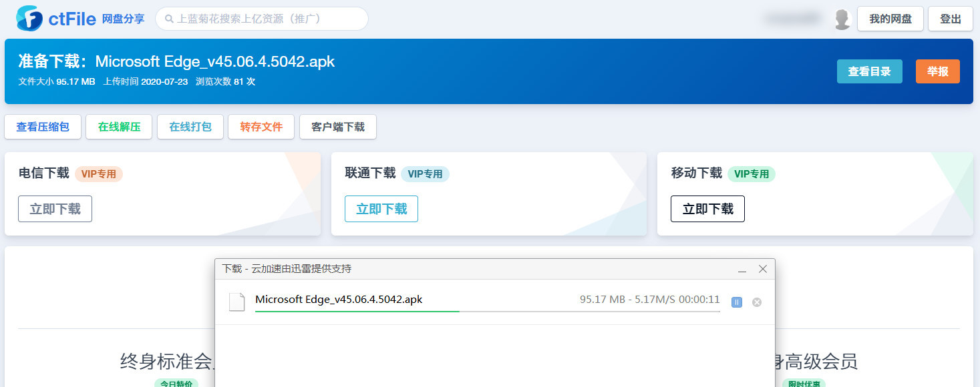Click the 登出 button
This screenshot has height=387, width=980.
click(x=951, y=19)
